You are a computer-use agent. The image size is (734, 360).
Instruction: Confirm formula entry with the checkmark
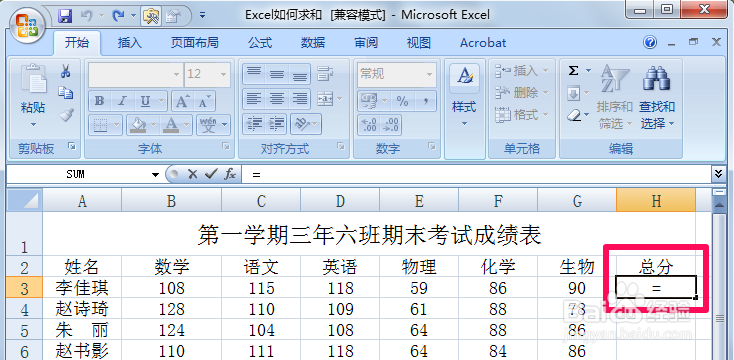pos(211,174)
